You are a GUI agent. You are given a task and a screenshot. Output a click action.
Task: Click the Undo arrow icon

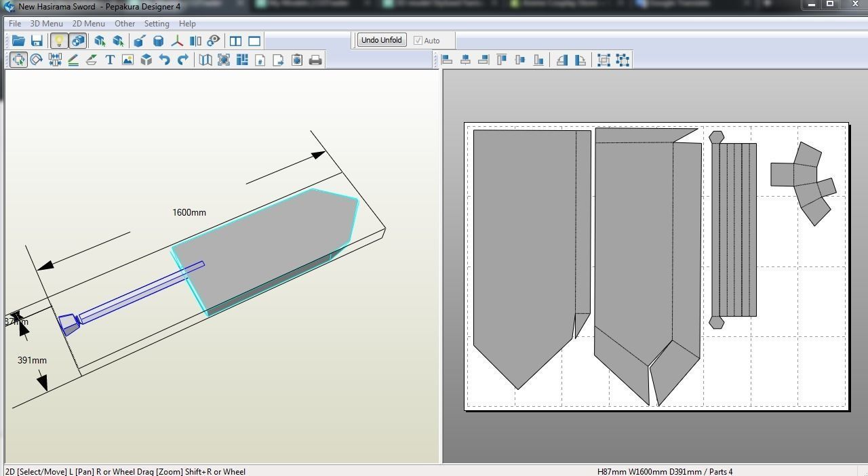(x=164, y=60)
